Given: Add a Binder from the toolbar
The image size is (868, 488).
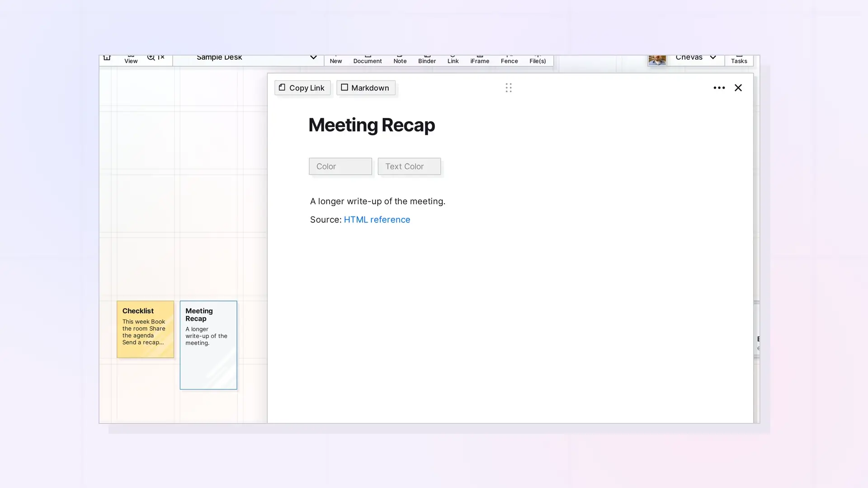Looking at the screenshot, I should [427, 60].
